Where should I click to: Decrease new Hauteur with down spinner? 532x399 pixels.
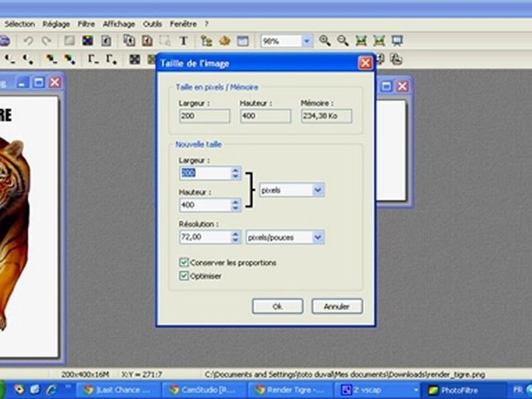(x=236, y=208)
